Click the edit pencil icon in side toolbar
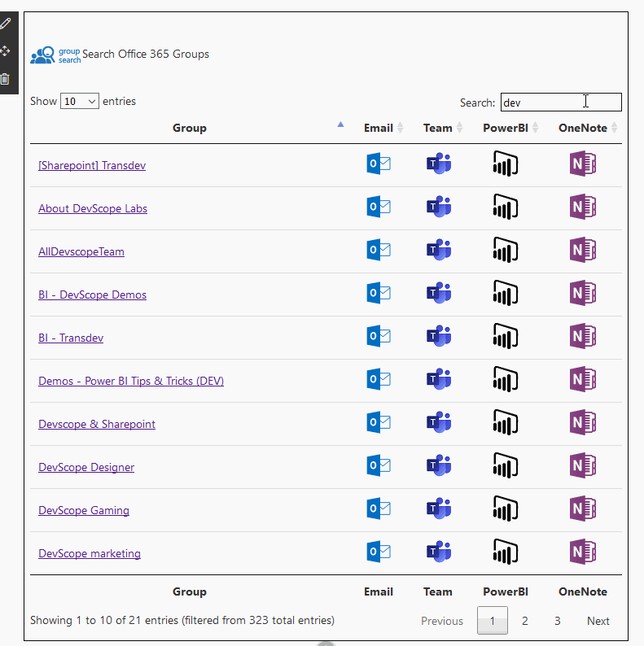The image size is (644, 646). click(x=6, y=23)
